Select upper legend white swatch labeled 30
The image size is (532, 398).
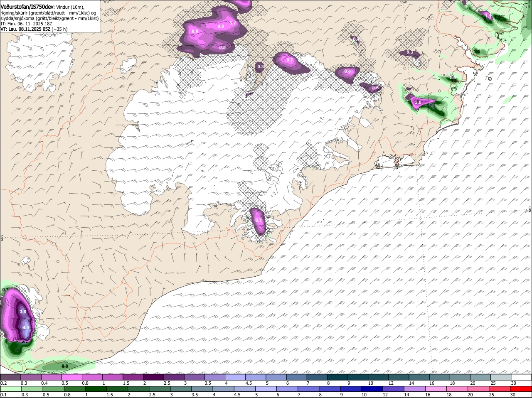click(x=522, y=377)
